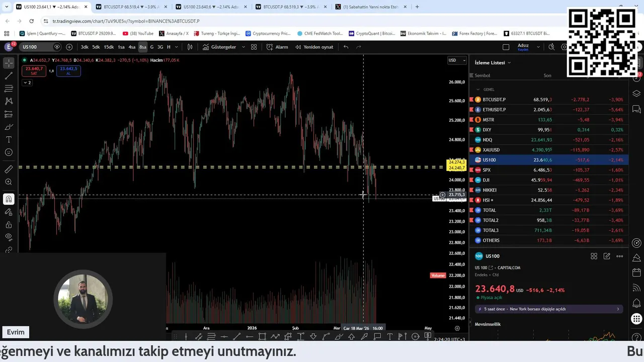This screenshot has width=644, height=362.
Task: Open the forecasting and measurement tools
Action: (x=9, y=114)
